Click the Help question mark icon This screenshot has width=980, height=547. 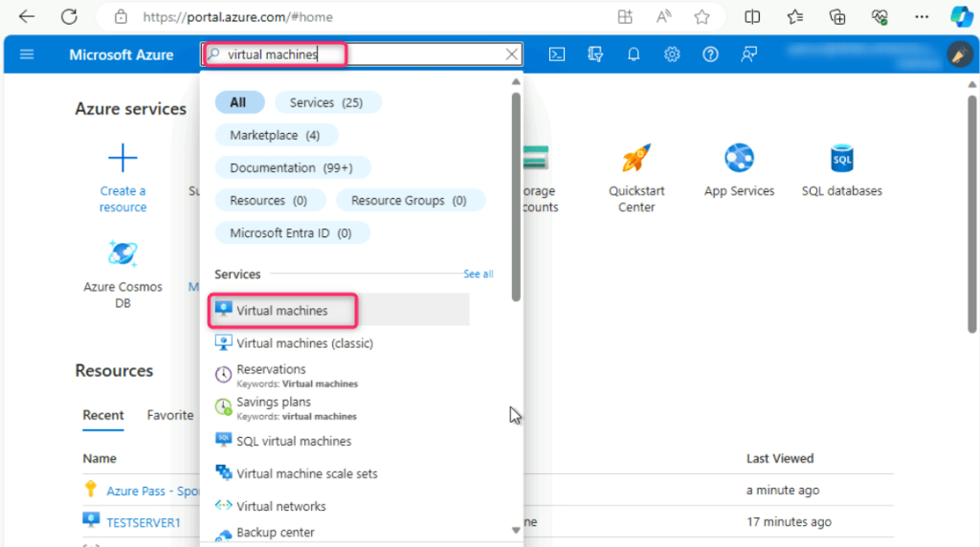tap(710, 55)
